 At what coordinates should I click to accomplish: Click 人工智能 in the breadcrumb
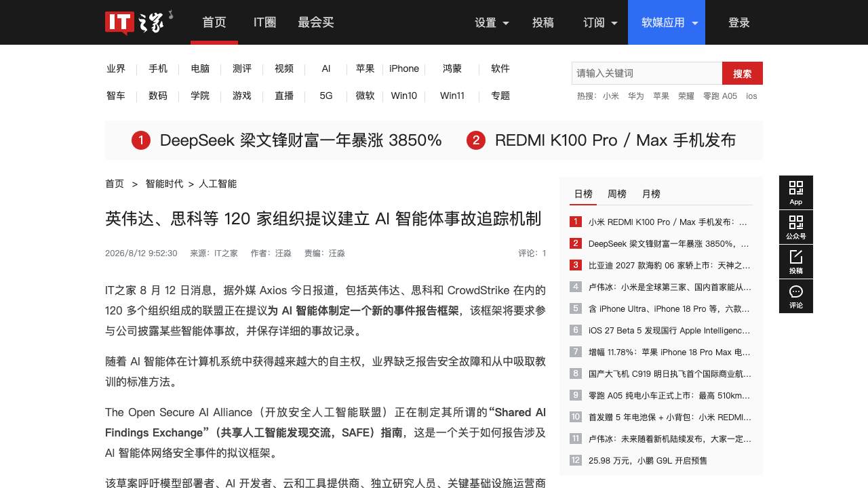click(x=218, y=184)
